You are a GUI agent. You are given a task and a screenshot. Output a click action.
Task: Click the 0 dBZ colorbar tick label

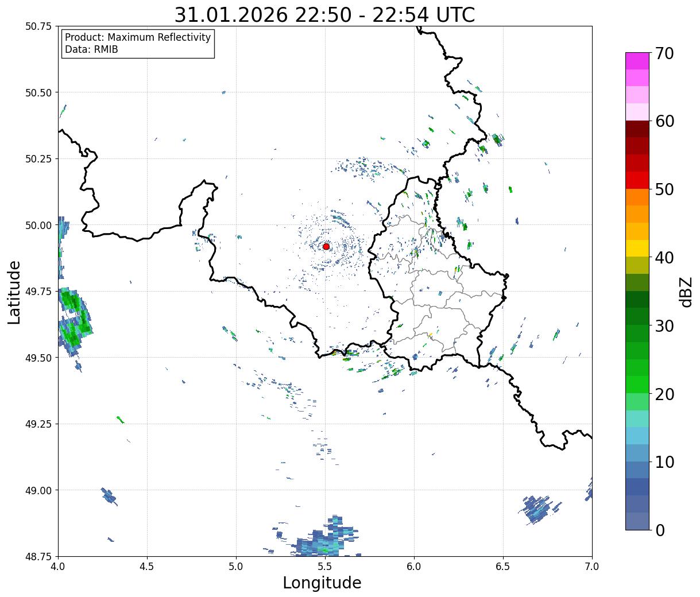[660, 530]
